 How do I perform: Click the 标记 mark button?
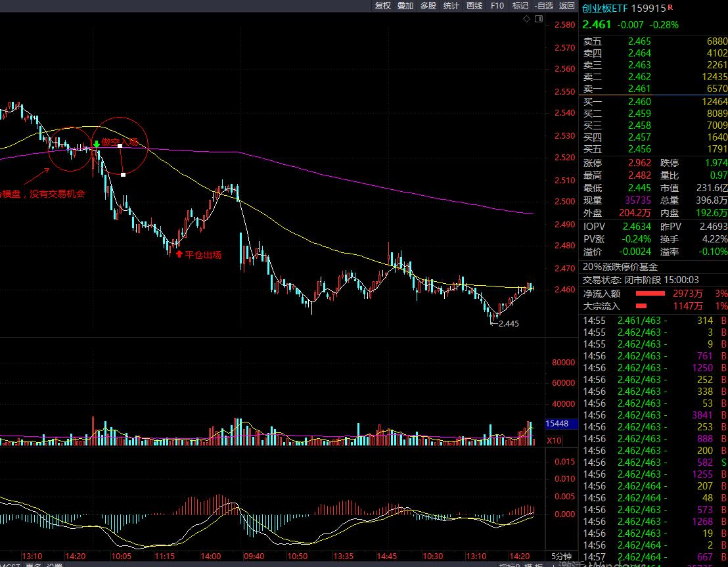[520, 5]
